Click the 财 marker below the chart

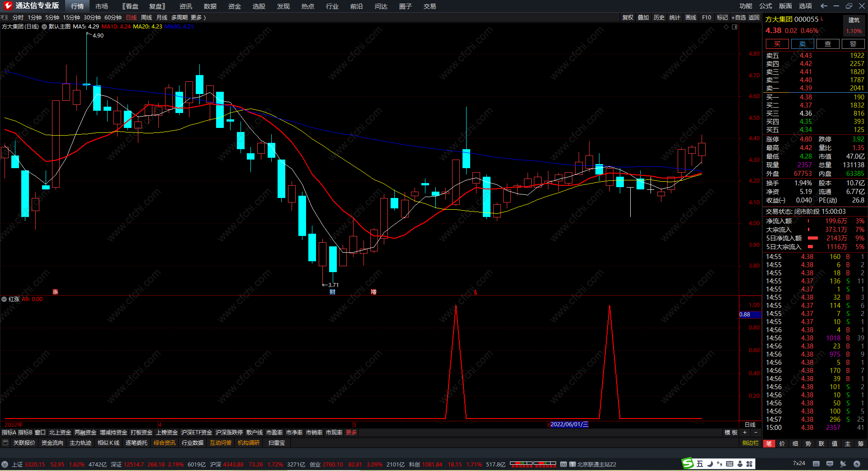tap(333, 292)
